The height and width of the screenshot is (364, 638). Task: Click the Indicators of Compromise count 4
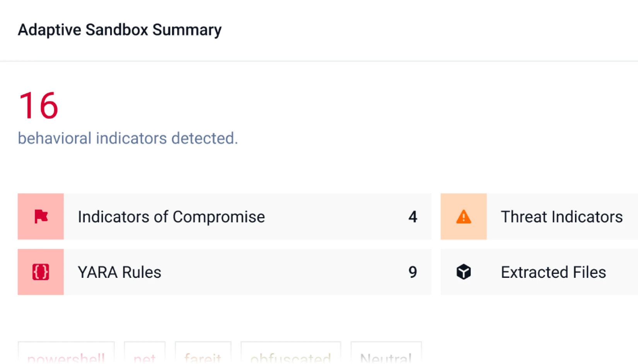pos(413,217)
